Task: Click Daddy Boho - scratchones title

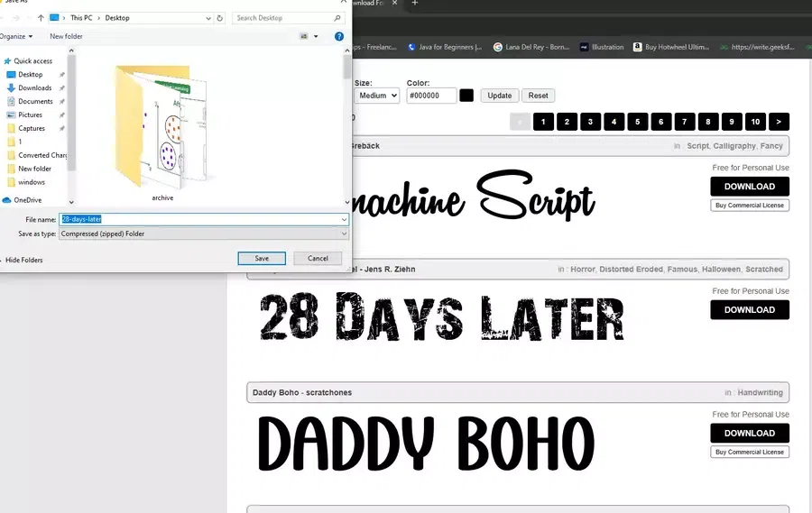Action: pyautogui.click(x=302, y=392)
